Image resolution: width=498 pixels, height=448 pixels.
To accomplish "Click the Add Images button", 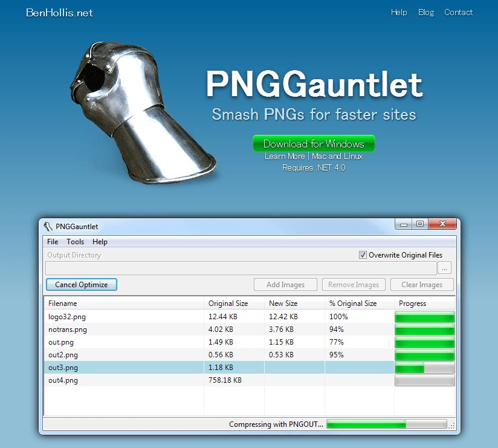I will pyautogui.click(x=285, y=284).
